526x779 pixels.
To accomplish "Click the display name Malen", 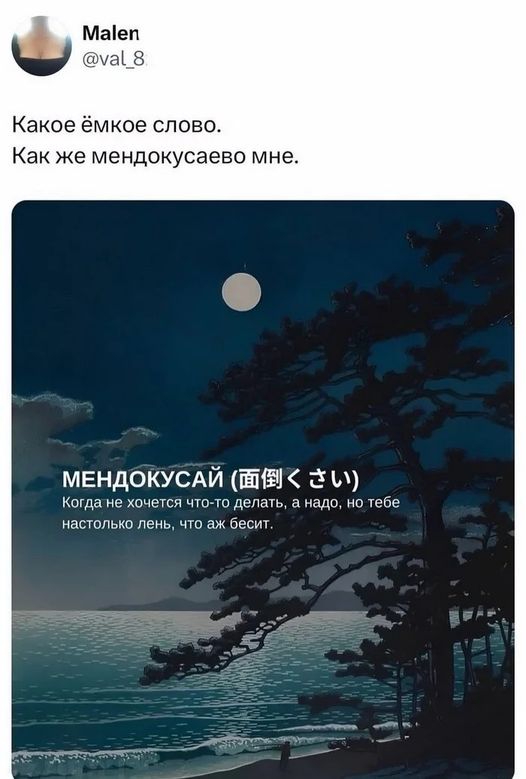I will click(x=110, y=33).
